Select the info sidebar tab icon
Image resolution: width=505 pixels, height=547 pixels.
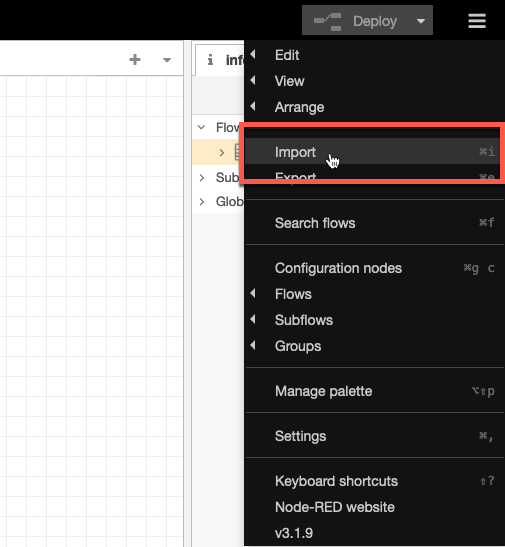click(210, 60)
